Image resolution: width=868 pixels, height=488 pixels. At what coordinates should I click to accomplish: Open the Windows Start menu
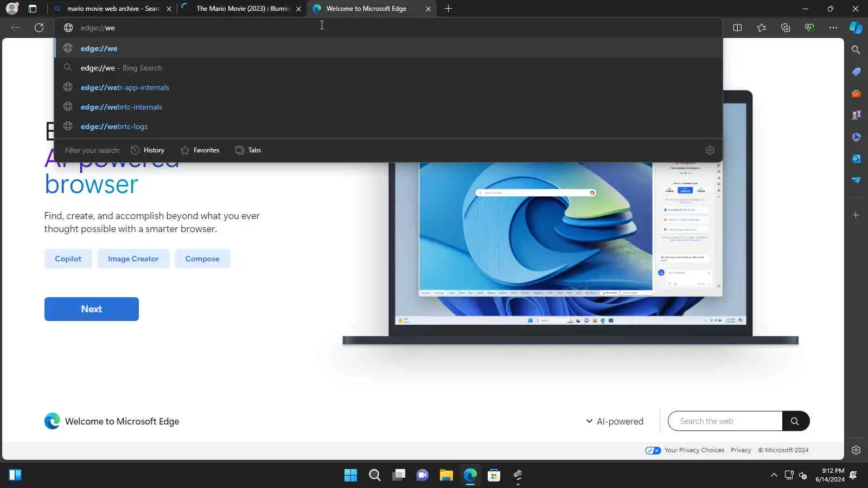pos(350,476)
